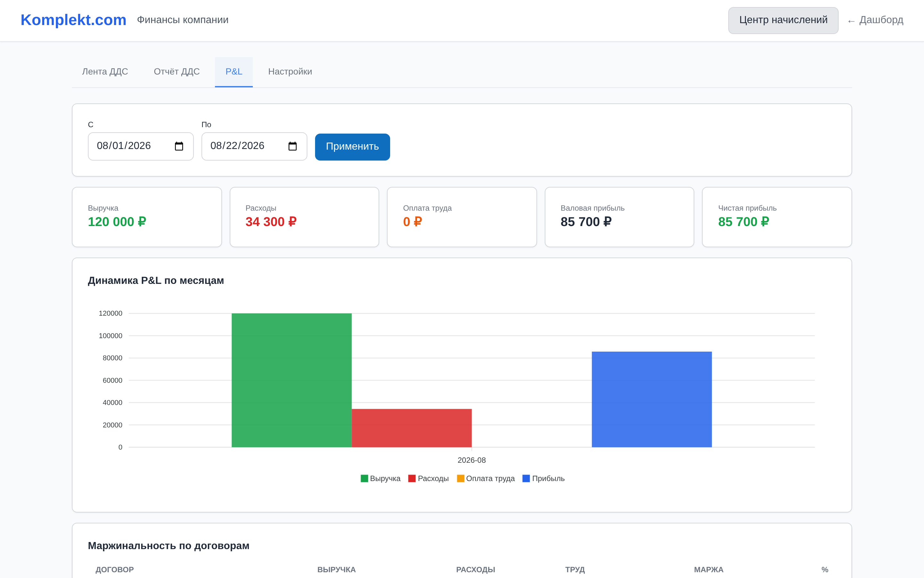Click the Komplekt.com logo link
The height and width of the screenshot is (578, 924).
(73, 20)
